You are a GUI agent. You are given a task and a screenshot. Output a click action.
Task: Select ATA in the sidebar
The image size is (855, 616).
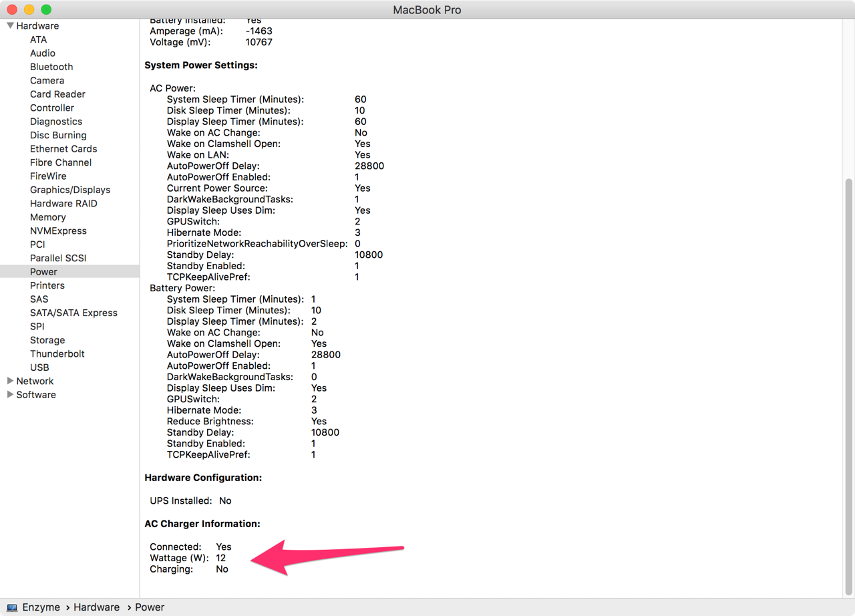point(38,39)
